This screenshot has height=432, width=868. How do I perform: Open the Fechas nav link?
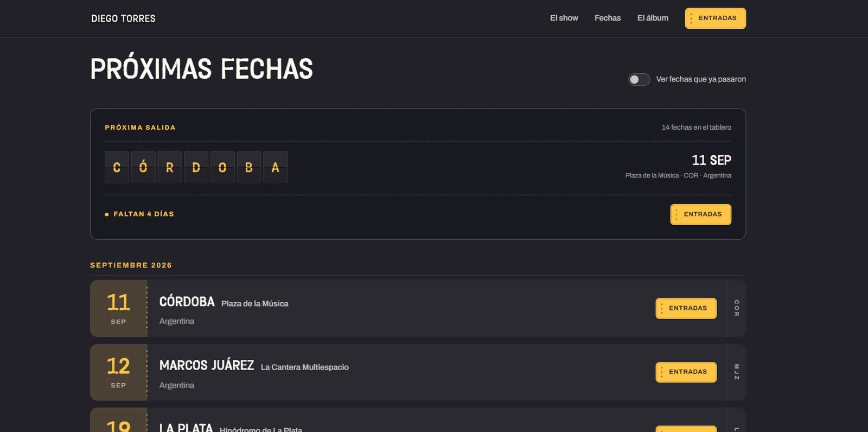click(608, 18)
